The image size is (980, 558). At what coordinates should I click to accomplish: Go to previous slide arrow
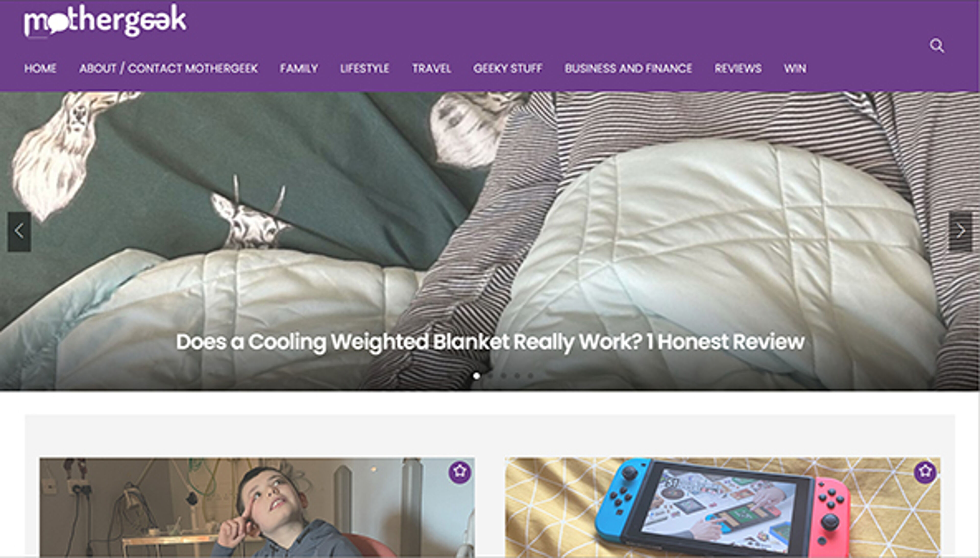click(x=19, y=232)
